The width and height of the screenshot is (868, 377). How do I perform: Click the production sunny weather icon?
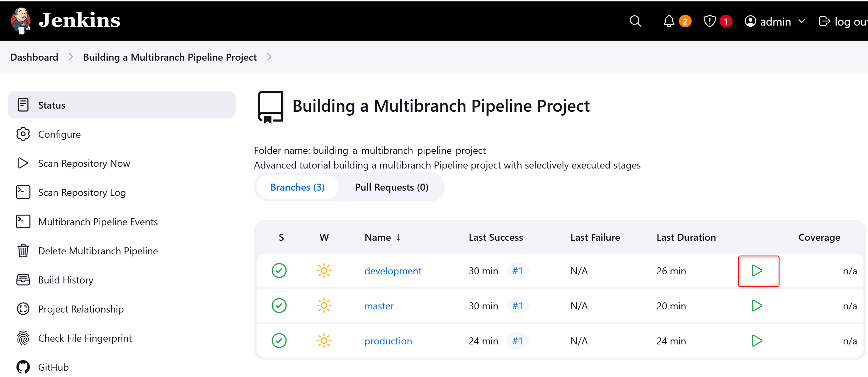324,341
